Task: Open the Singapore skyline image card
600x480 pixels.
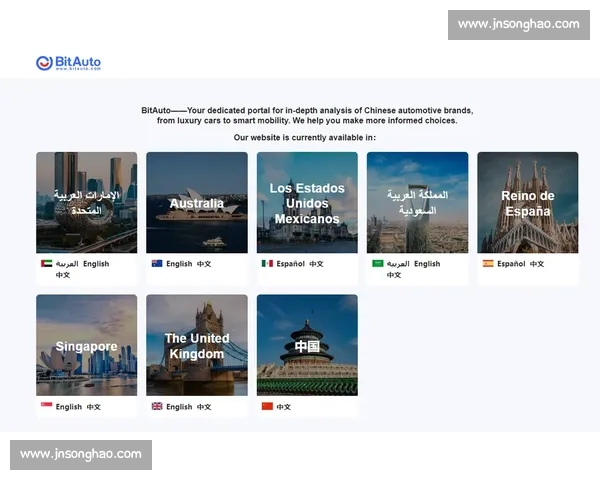Action: pos(87,345)
